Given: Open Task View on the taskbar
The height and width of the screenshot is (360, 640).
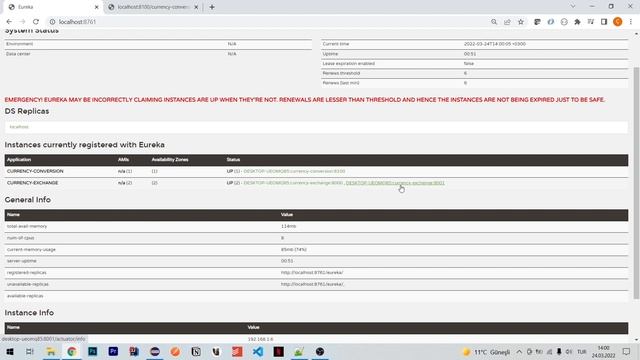Looking at the screenshot, I should (x=29, y=351).
